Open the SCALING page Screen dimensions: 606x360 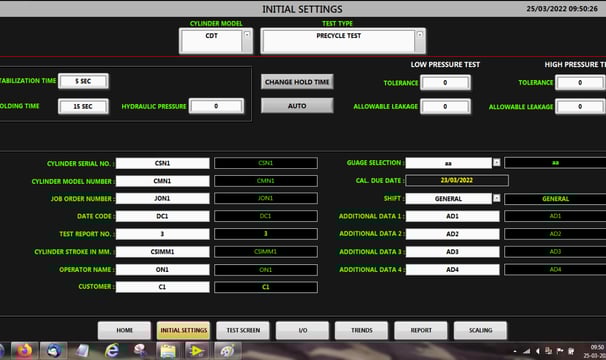click(480, 331)
